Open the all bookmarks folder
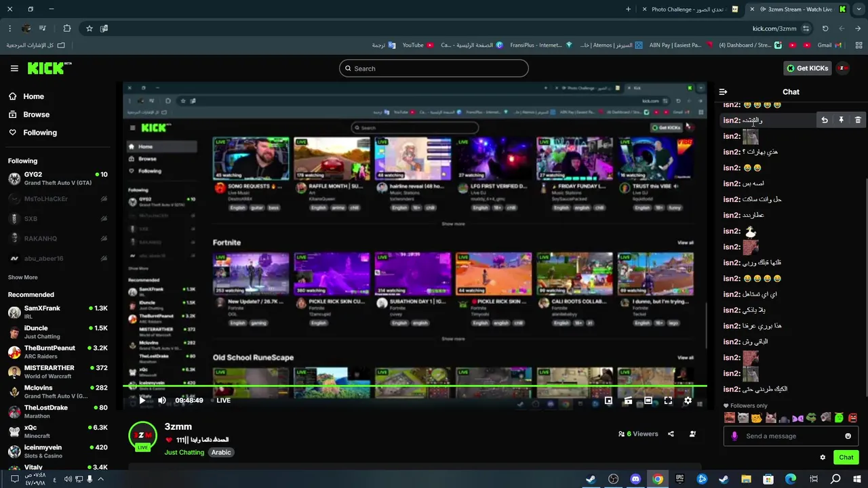Viewport: 868px width, 488px height. tap(35, 45)
